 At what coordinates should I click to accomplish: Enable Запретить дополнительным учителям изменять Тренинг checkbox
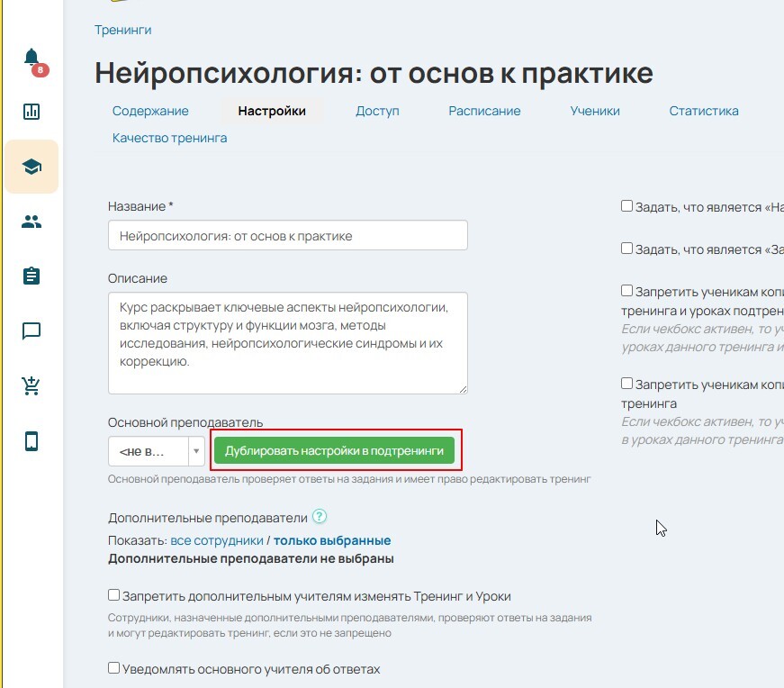pyautogui.click(x=114, y=595)
